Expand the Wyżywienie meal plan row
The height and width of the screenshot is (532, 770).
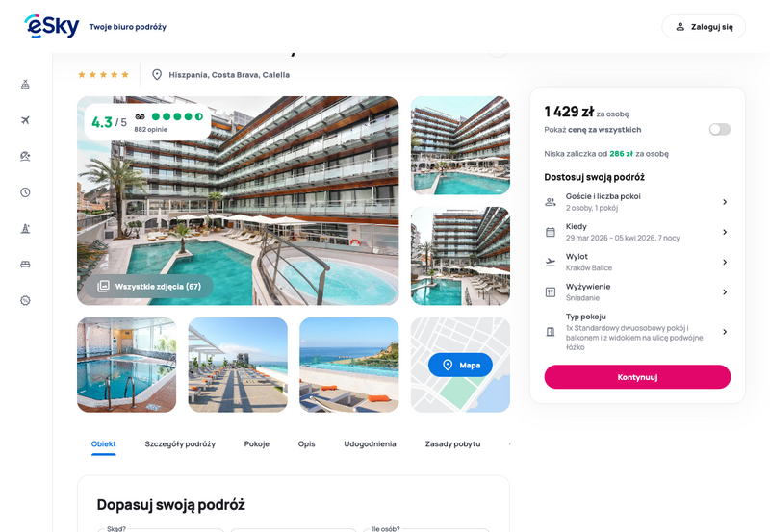coord(637,292)
